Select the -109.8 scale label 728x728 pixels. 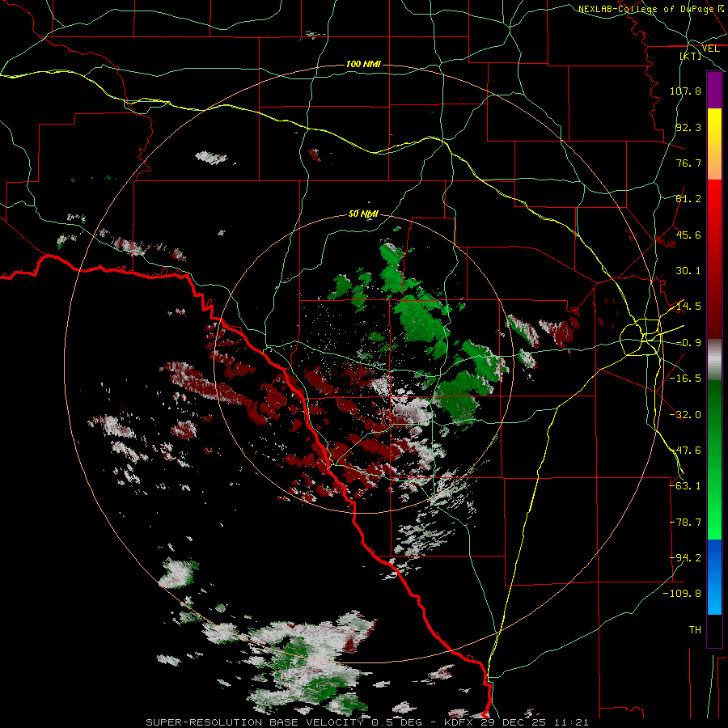click(x=682, y=594)
